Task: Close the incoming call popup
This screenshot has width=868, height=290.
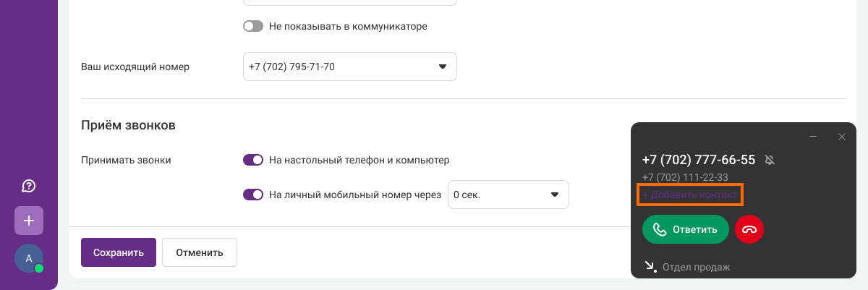Action: coord(841,137)
